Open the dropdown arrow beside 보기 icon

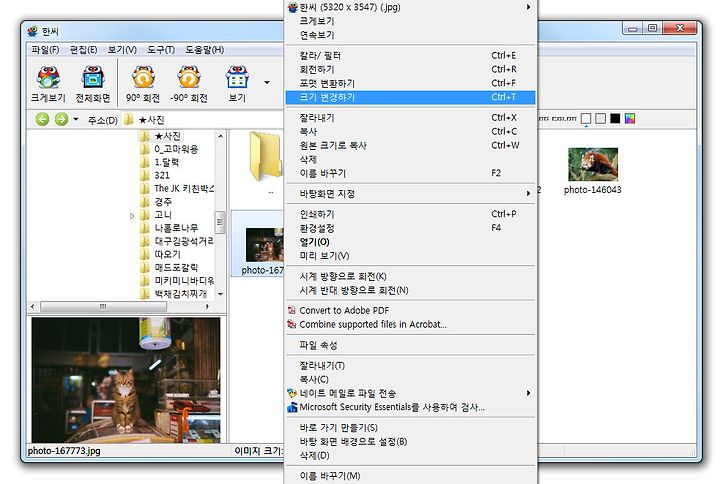tap(267, 83)
